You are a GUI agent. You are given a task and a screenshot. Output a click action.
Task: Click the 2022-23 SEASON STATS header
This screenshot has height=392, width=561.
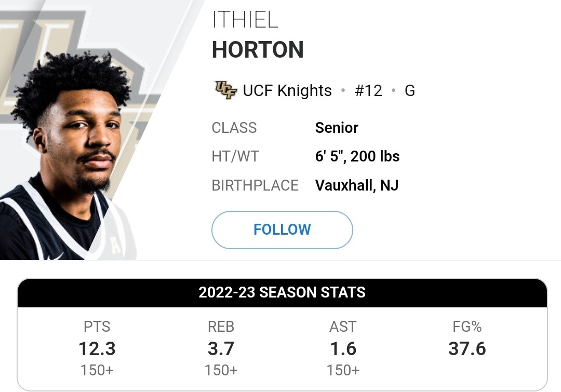coord(282,292)
